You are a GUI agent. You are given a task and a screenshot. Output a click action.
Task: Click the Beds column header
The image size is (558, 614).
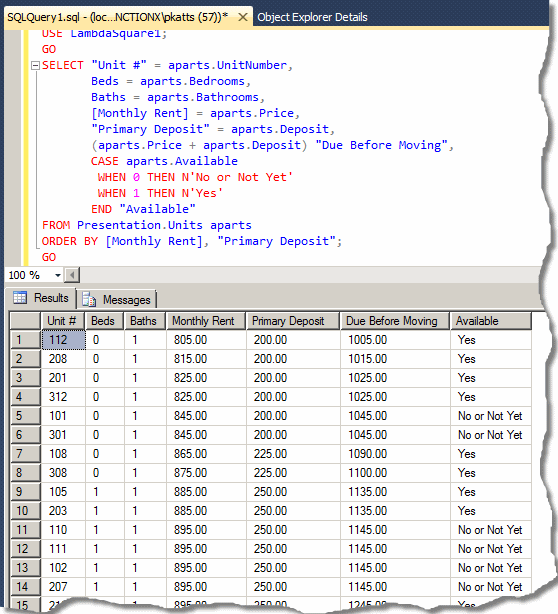tap(105, 321)
